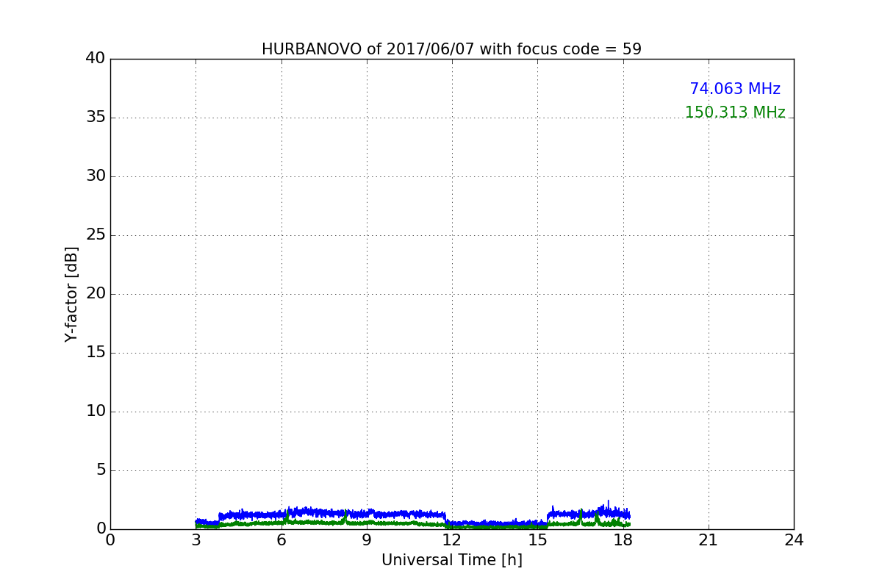Select the green 150.313 MHz legend label

point(735,112)
